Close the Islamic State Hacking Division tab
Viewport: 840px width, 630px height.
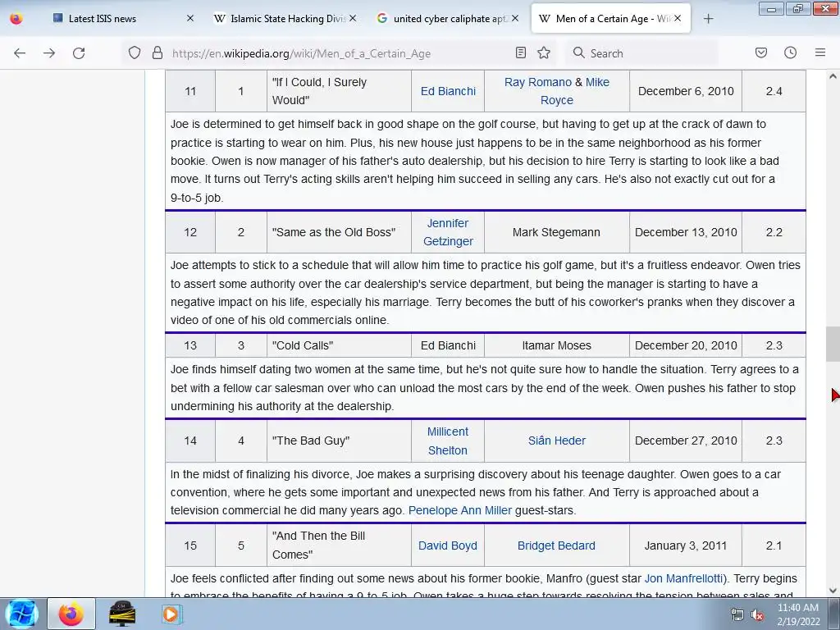click(x=353, y=18)
